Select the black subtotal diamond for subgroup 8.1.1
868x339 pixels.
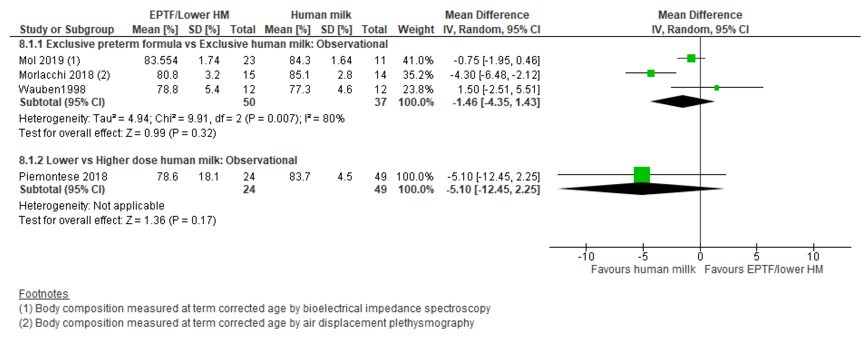pyautogui.click(x=683, y=101)
